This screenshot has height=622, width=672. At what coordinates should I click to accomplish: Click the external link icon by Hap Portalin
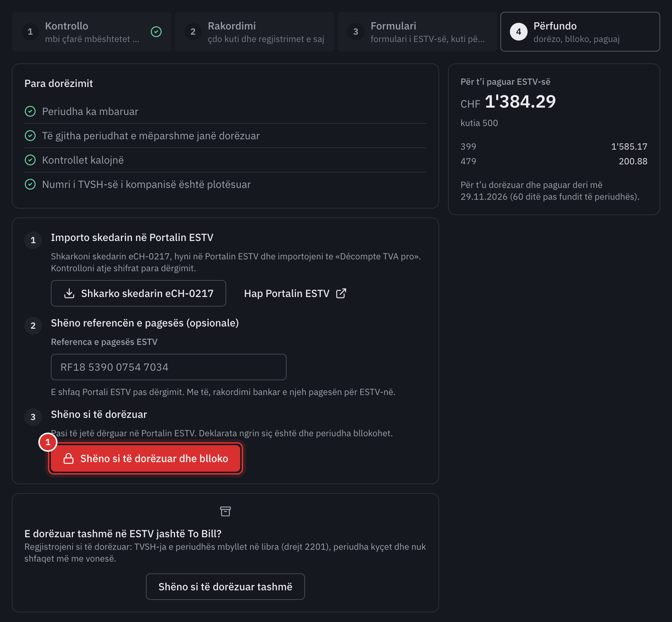[x=341, y=293]
